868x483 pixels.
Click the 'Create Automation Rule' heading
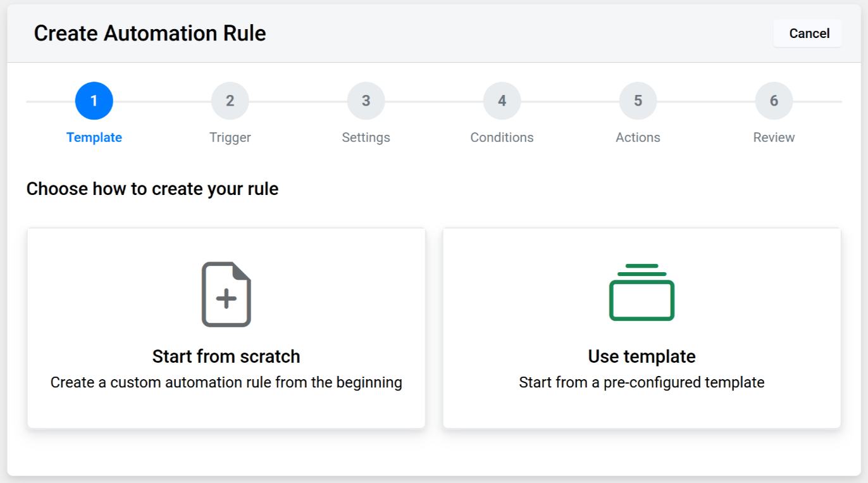(150, 34)
